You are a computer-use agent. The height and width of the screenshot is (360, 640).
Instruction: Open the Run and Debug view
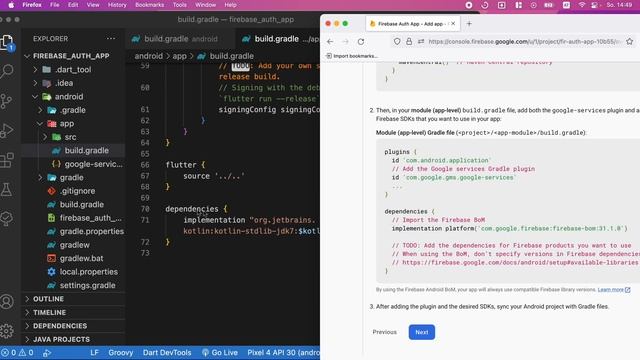click(7, 131)
